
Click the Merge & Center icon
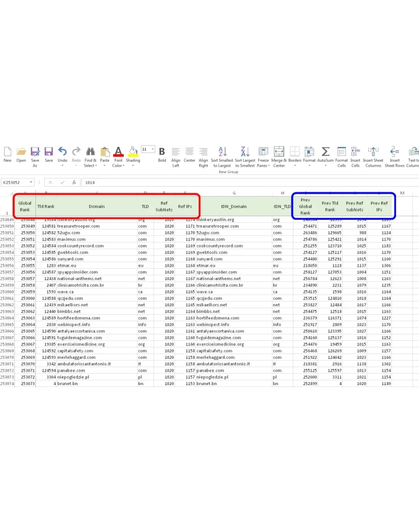(x=279, y=152)
